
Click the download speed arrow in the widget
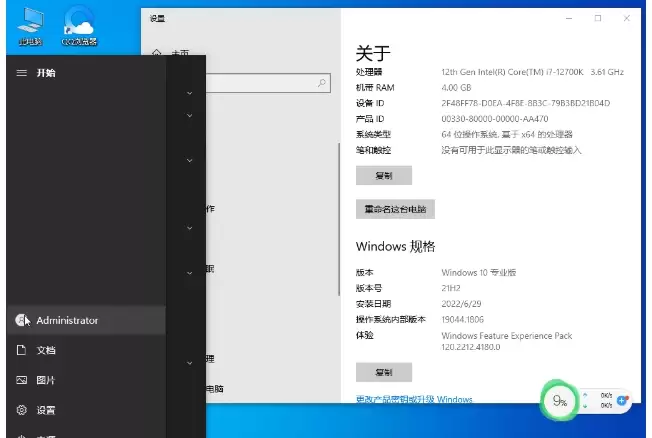point(585,406)
